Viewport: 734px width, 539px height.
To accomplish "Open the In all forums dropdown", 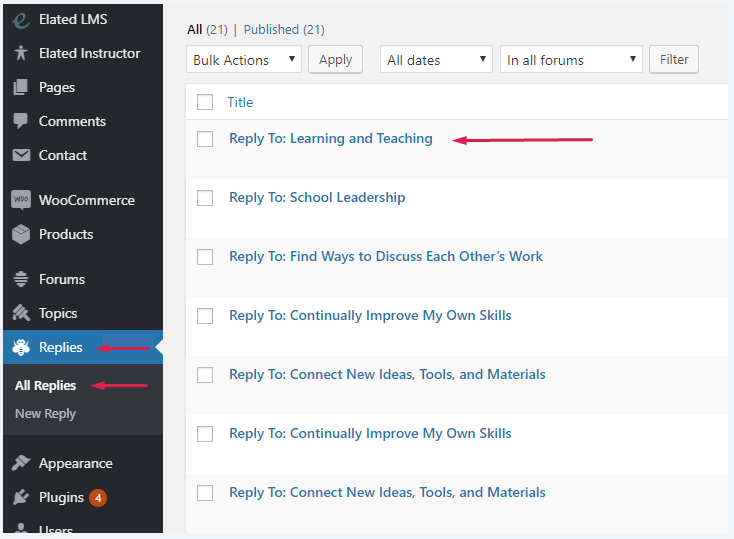I will point(571,60).
